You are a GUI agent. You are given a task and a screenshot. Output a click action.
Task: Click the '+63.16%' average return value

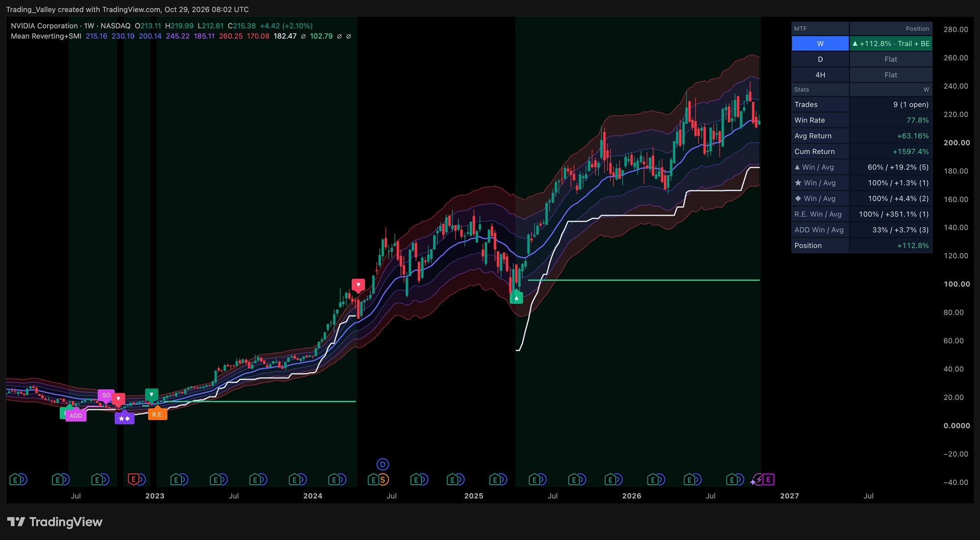pyautogui.click(x=913, y=136)
